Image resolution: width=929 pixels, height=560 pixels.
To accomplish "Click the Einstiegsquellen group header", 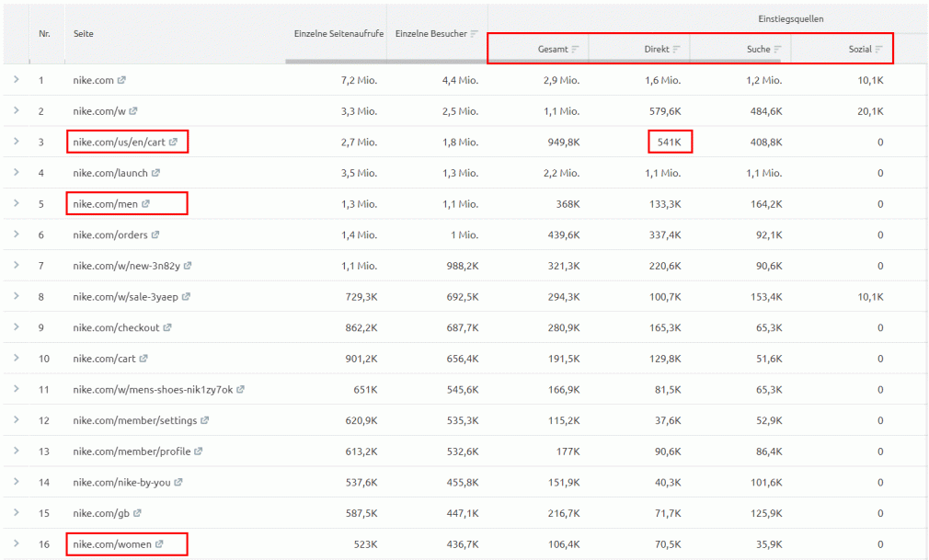I will [x=791, y=19].
